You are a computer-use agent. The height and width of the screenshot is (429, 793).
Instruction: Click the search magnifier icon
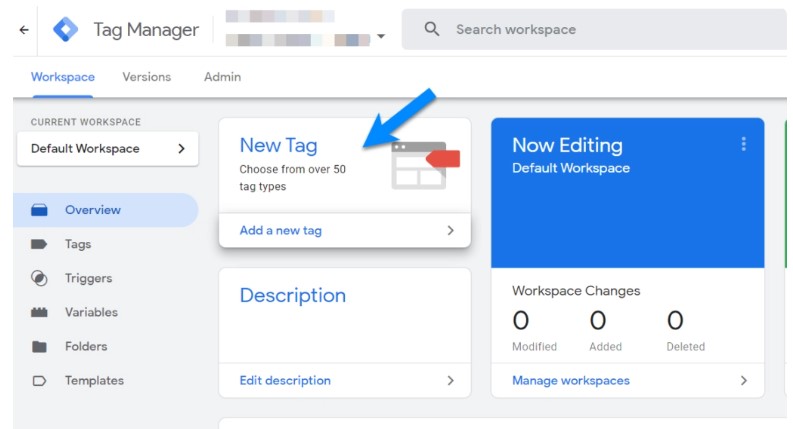431,29
